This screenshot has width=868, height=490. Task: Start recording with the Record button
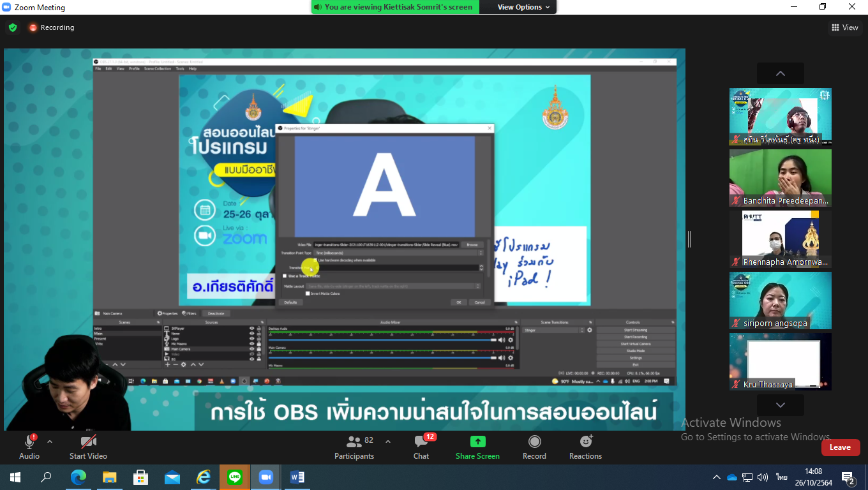(x=534, y=447)
